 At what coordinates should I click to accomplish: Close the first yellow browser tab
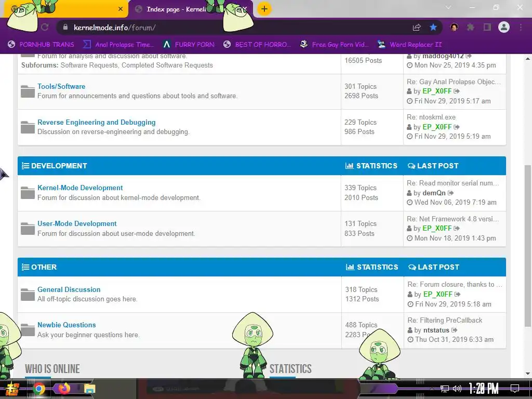click(121, 9)
